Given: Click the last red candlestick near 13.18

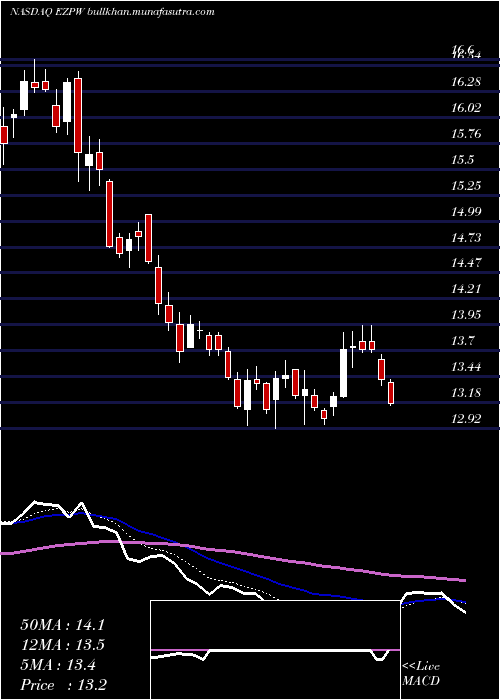Looking at the screenshot, I should pos(391,393).
